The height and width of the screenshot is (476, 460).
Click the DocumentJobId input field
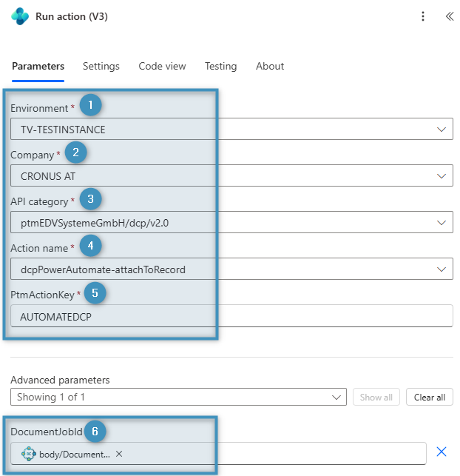click(x=218, y=454)
